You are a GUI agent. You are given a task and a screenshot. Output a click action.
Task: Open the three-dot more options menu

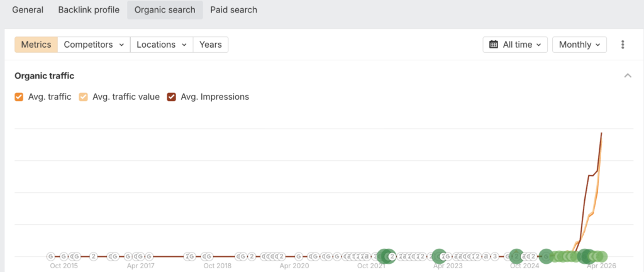point(623,45)
